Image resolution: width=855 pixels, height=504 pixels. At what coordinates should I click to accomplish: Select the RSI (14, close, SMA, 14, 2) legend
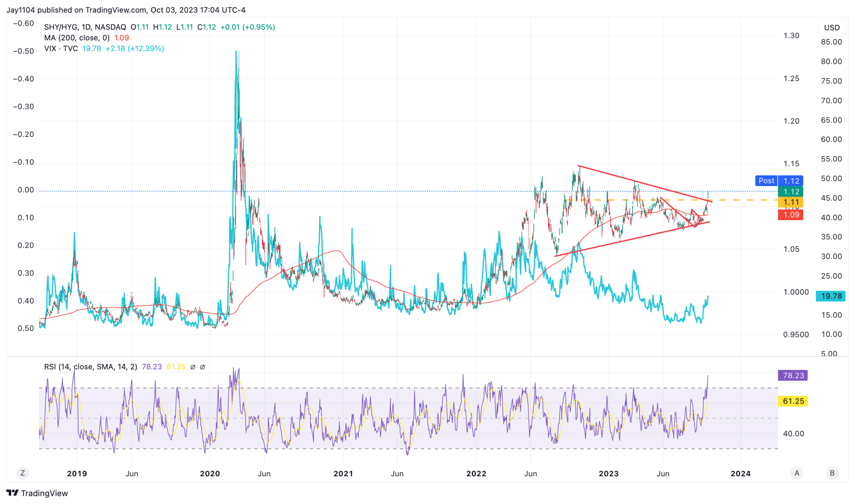91,367
